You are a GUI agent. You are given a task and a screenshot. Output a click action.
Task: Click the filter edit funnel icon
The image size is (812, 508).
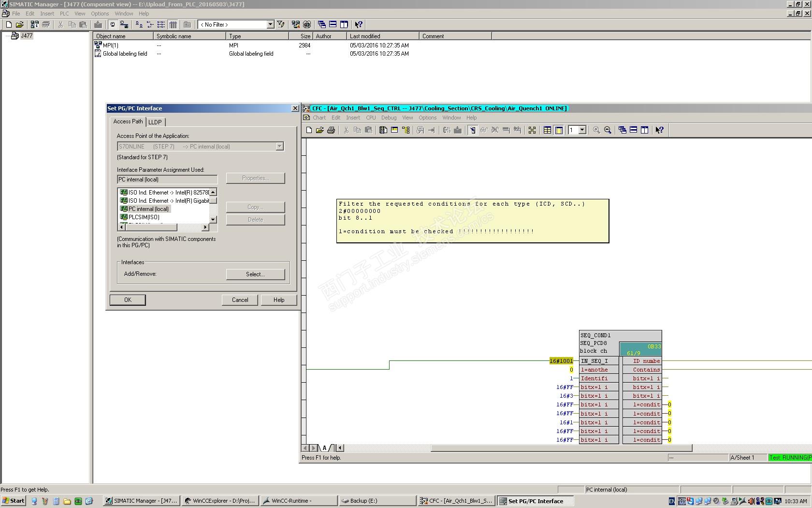tap(281, 25)
